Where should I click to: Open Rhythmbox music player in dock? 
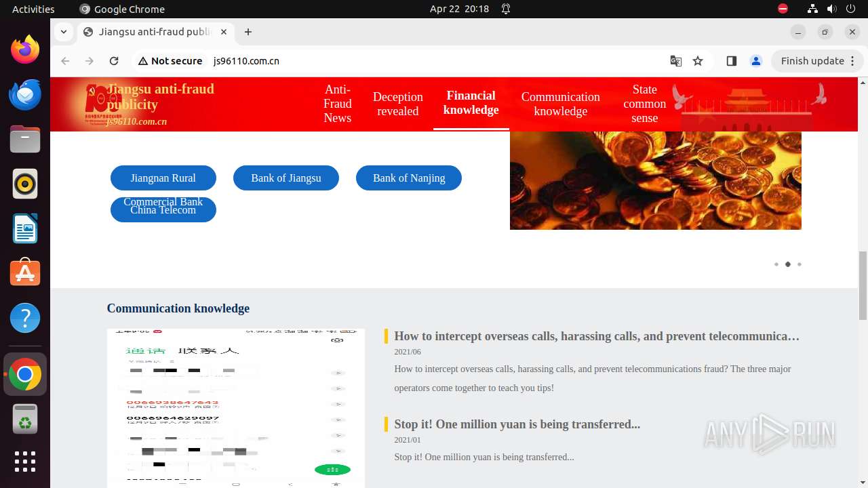tap(25, 184)
